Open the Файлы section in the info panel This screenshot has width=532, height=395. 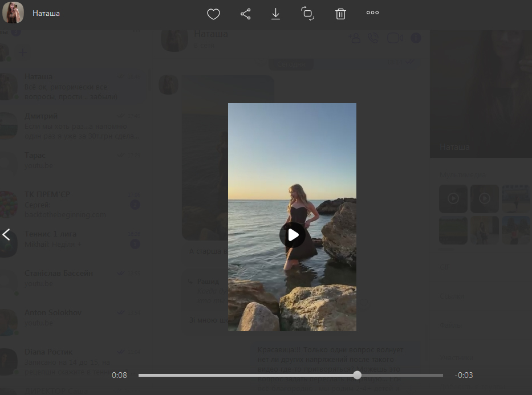pos(450,325)
